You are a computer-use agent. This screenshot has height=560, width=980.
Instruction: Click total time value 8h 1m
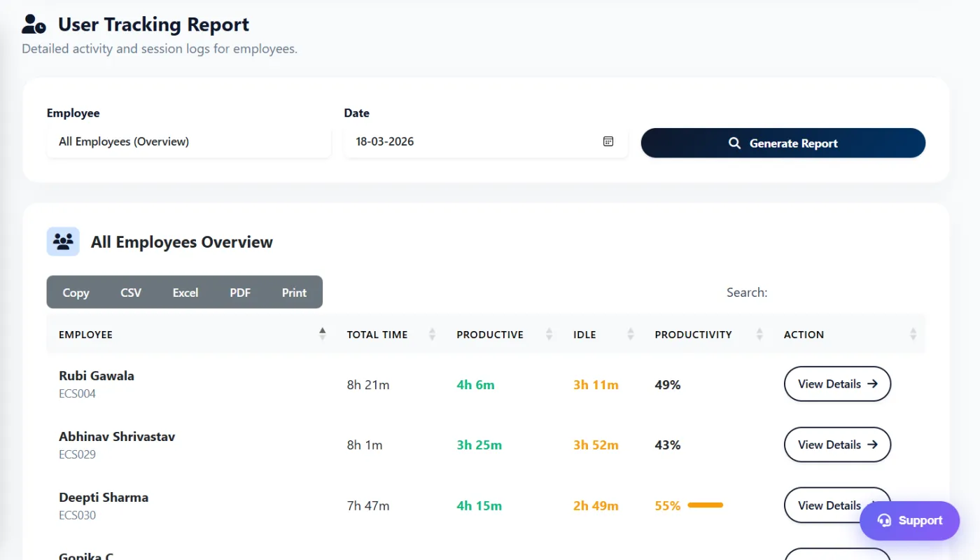click(x=365, y=445)
